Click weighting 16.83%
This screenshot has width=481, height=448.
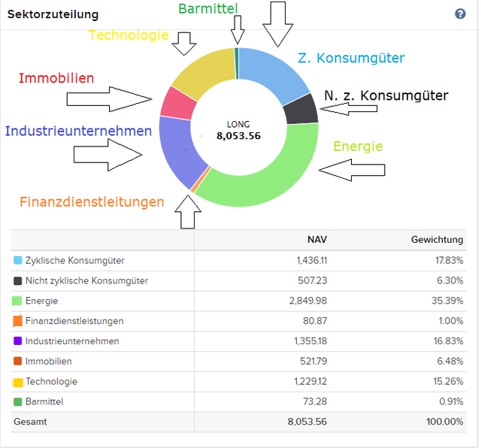[x=448, y=341]
